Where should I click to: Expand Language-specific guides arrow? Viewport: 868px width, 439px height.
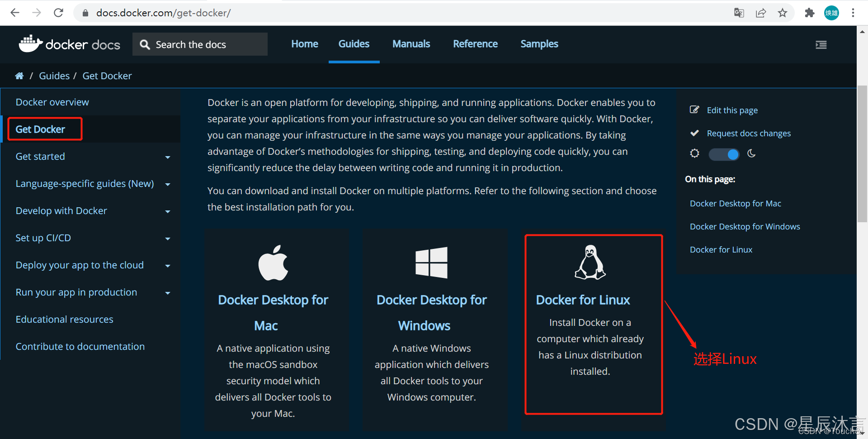coord(168,184)
